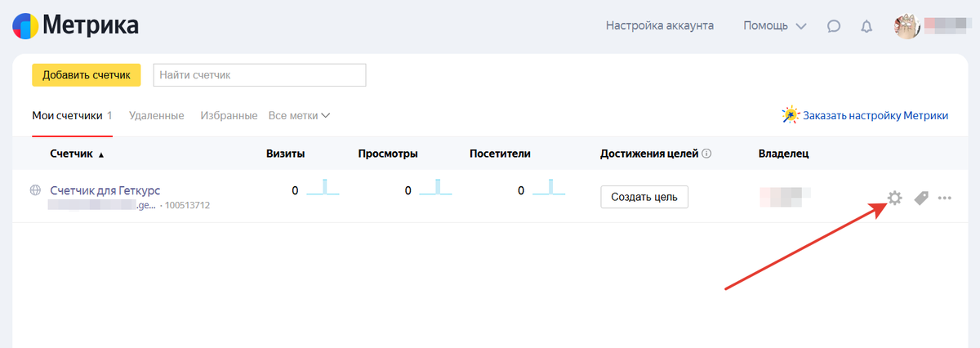Viewport: 980px width, 348px height.
Task: Focus the Найти счетчик search field
Action: click(x=260, y=74)
